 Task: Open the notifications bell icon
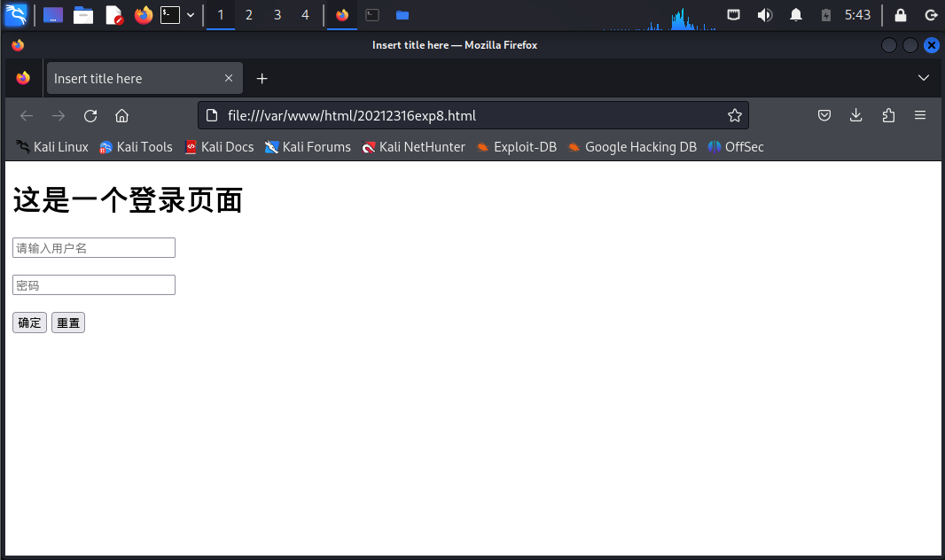click(796, 15)
